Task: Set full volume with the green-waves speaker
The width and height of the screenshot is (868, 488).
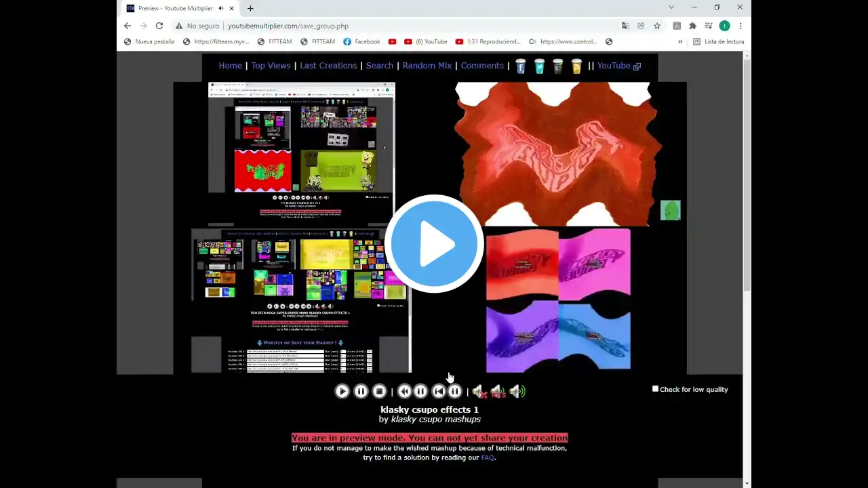Action: (x=517, y=391)
